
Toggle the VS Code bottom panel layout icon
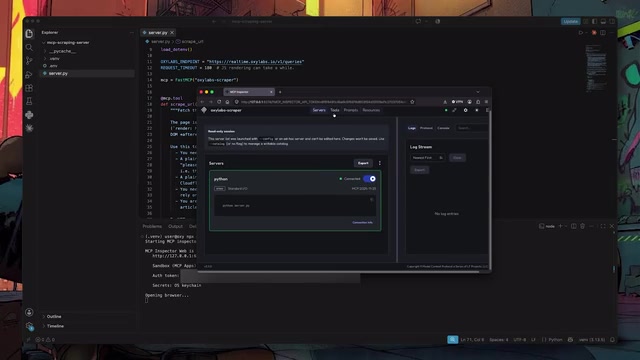[x=603, y=21]
